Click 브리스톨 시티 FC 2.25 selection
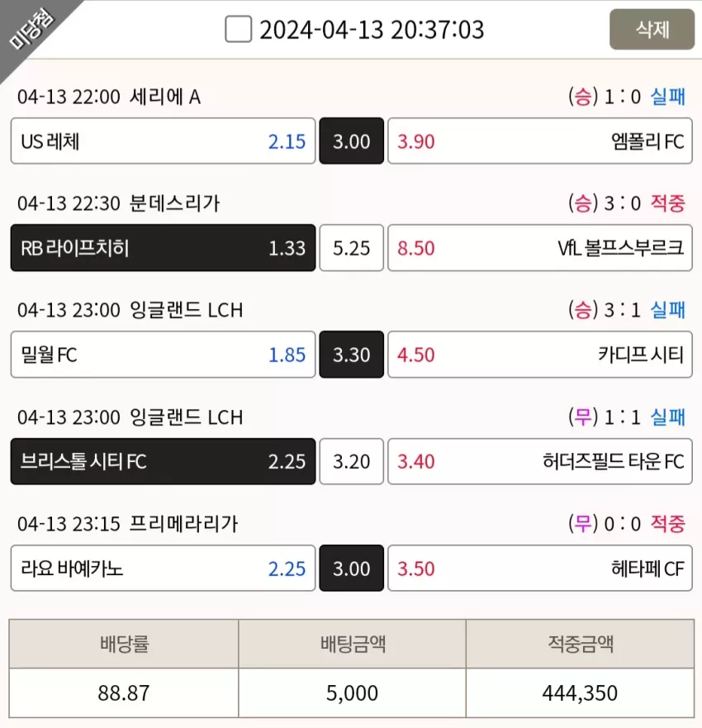The image size is (702, 728). click(163, 461)
